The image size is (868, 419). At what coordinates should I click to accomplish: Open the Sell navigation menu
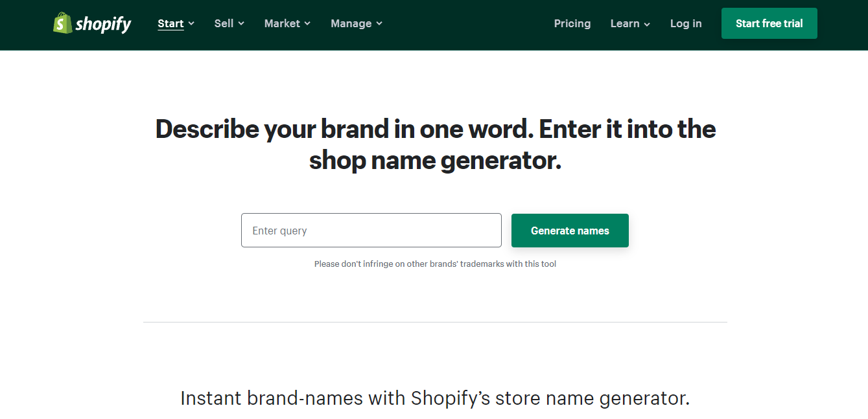pos(229,23)
